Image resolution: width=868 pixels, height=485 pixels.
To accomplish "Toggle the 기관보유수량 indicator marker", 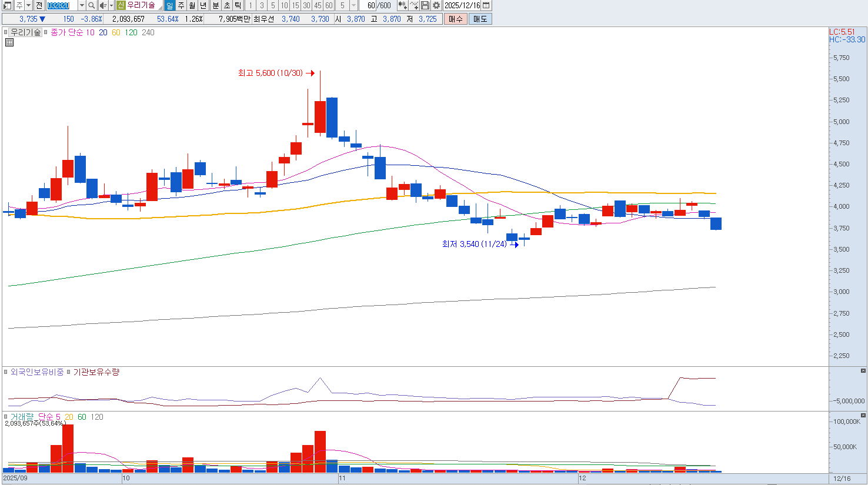I will click(68, 372).
